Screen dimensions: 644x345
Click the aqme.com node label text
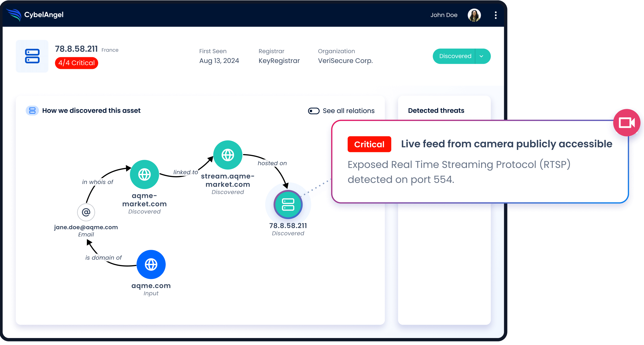(151, 286)
